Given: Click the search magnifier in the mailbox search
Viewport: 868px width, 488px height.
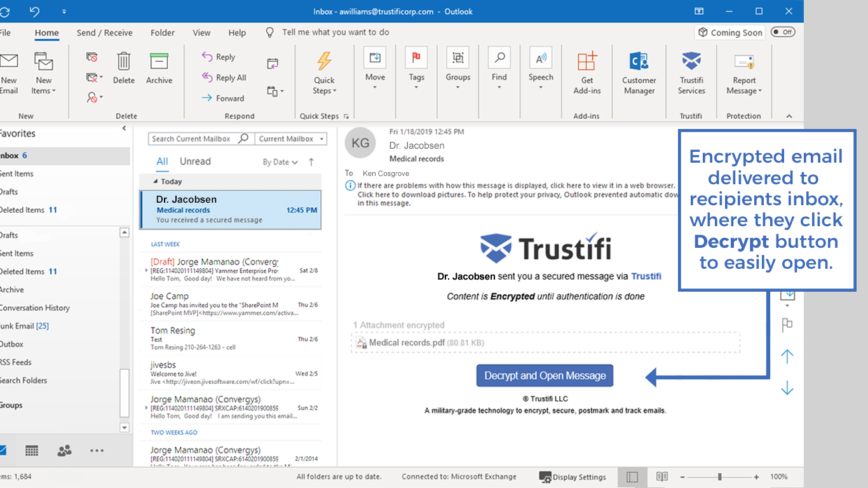Looking at the screenshot, I should click(243, 139).
